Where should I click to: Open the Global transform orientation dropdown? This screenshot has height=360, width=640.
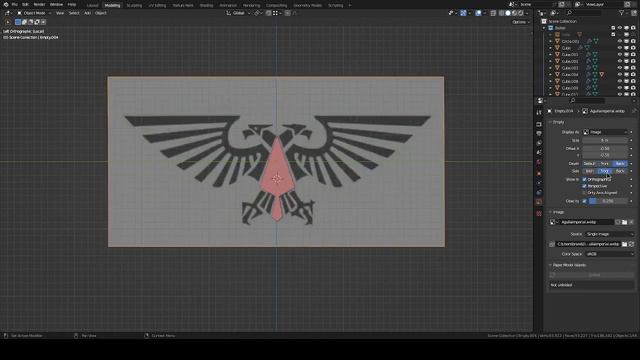click(238, 13)
